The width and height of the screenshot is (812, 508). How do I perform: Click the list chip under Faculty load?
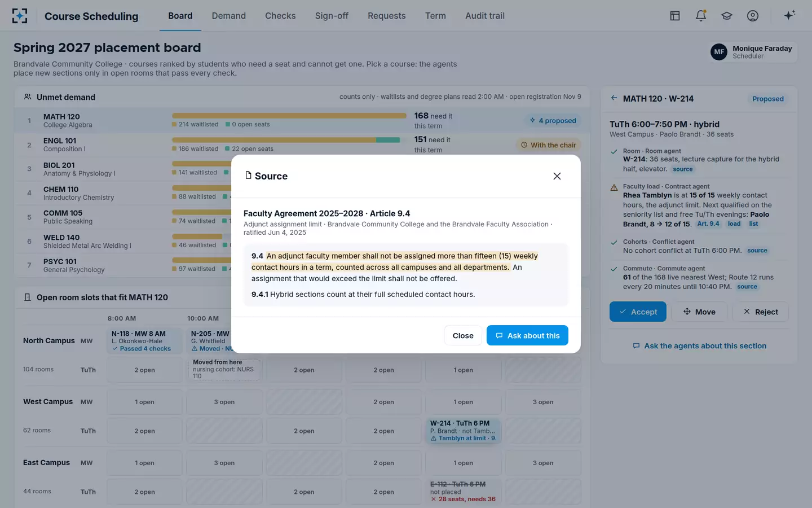coord(753,224)
